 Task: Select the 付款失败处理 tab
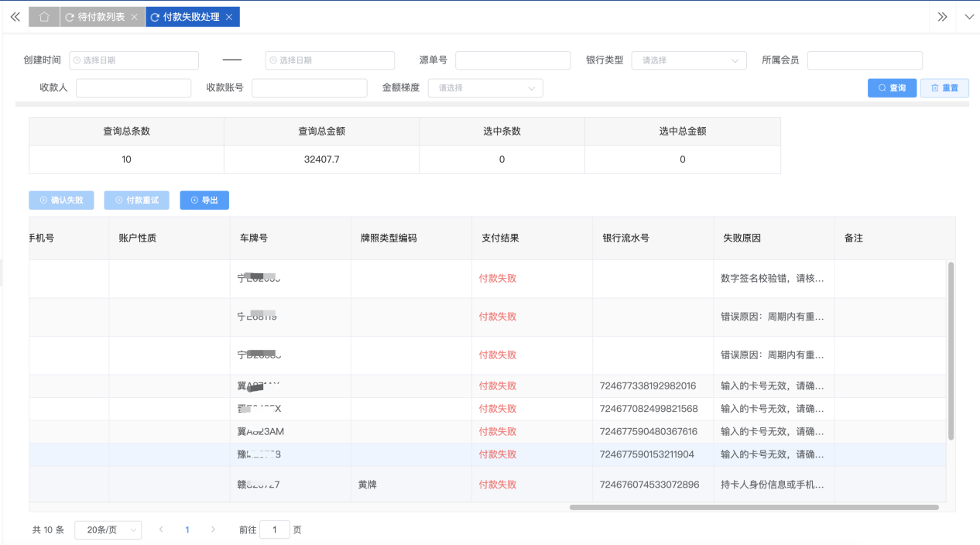[190, 17]
